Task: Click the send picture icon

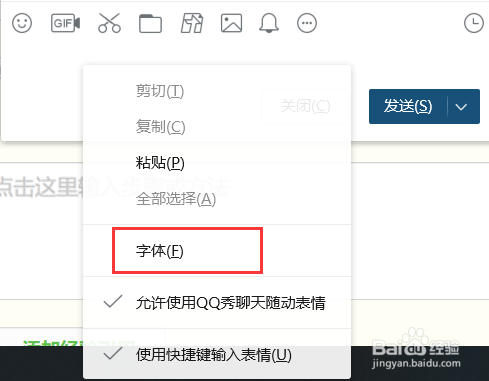Action: (x=231, y=23)
